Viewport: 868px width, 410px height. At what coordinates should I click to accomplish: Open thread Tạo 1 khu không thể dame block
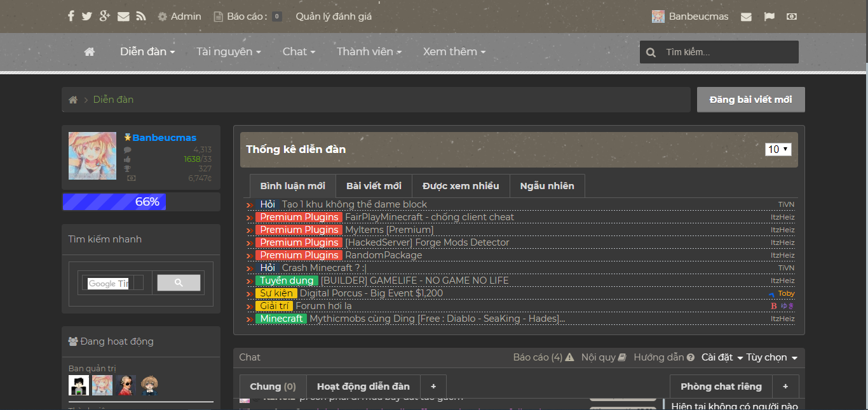(x=355, y=204)
